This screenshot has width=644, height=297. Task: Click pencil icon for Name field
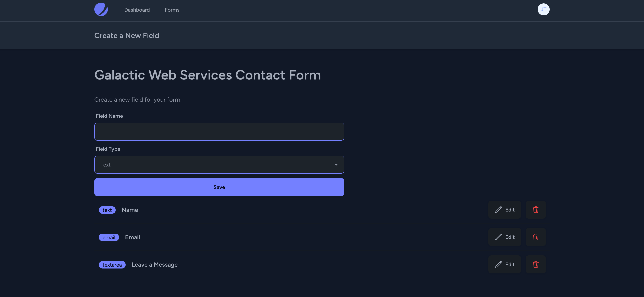click(x=498, y=209)
